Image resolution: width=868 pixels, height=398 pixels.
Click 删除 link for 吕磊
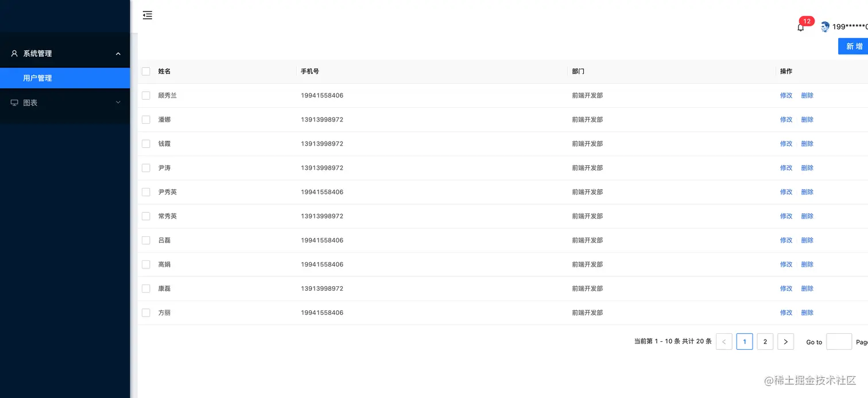click(807, 240)
